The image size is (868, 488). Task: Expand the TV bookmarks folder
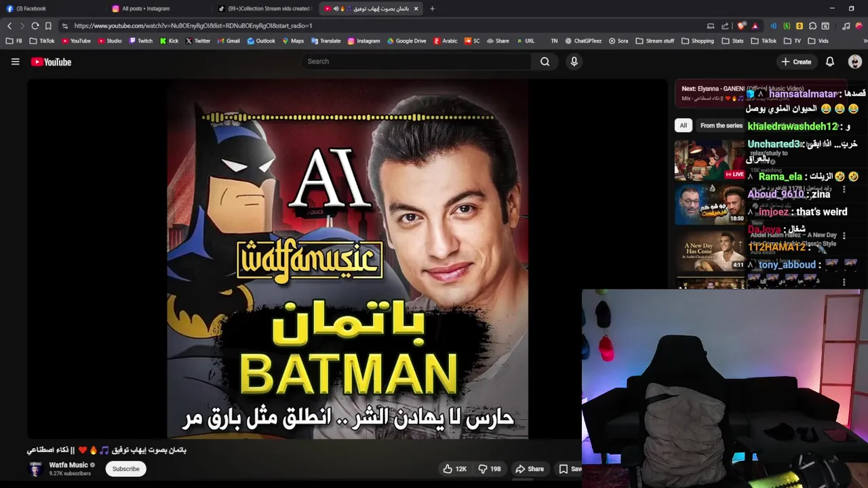click(791, 41)
